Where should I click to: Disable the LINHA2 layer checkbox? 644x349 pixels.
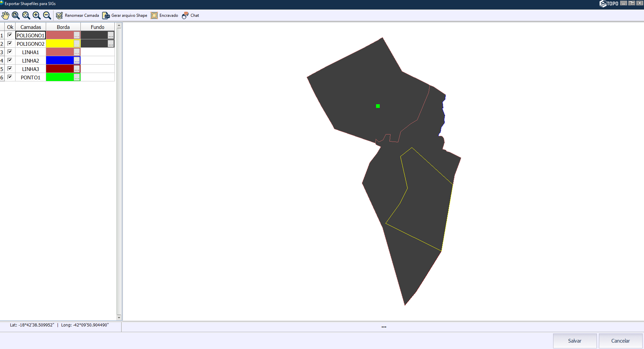pos(10,60)
